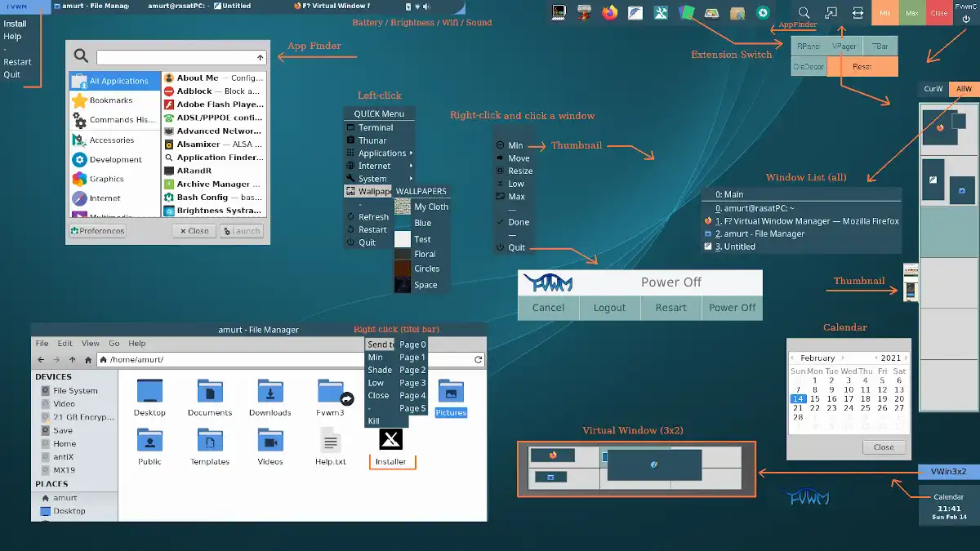Open the XTerm terminal icon
This screenshot has height=551, width=980.
(x=559, y=12)
